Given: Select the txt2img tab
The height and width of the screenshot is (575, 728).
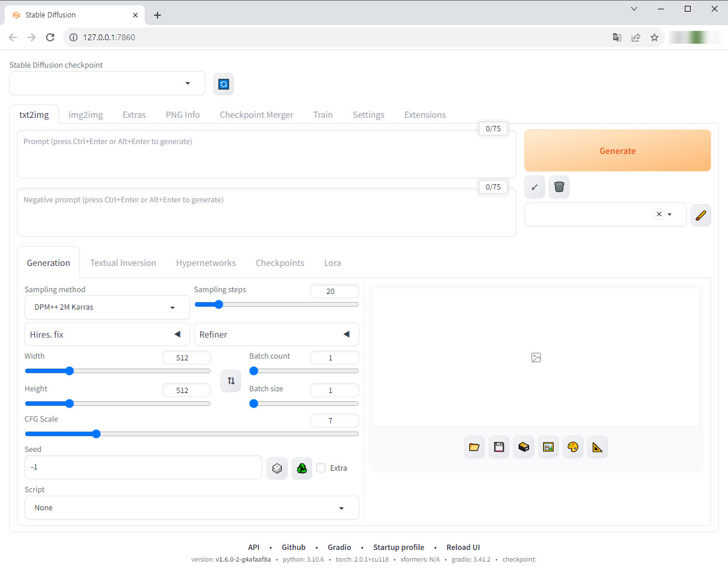Looking at the screenshot, I should point(34,115).
